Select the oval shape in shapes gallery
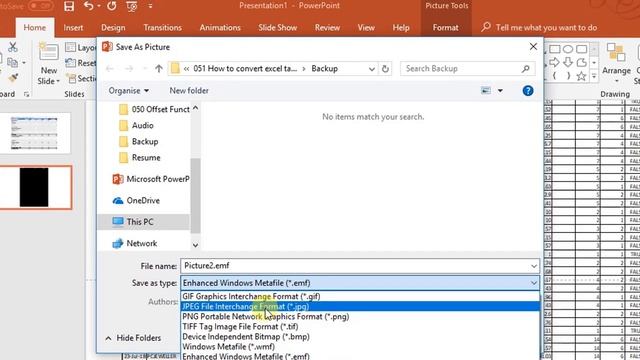 pos(568,49)
